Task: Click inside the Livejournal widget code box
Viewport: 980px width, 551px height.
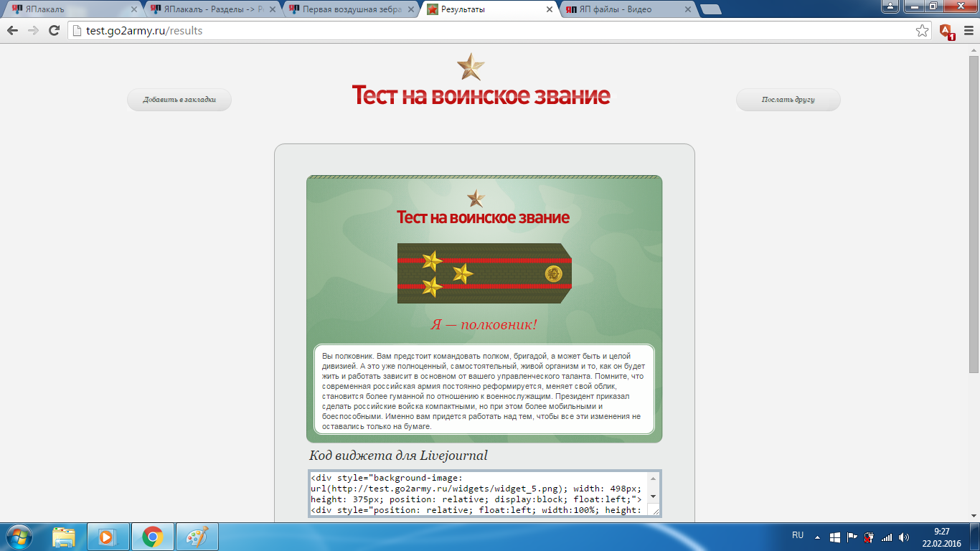Action: click(477, 493)
